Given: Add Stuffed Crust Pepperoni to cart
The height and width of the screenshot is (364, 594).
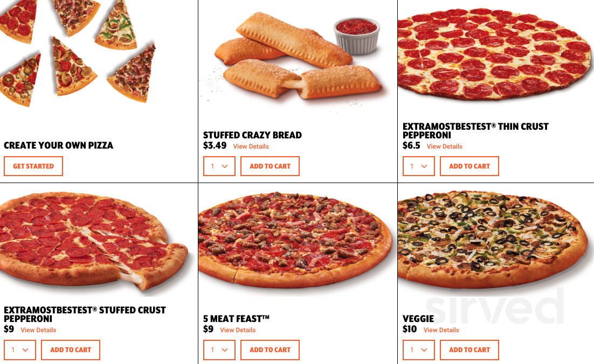Looking at the screenshot, I should point(71,350).
